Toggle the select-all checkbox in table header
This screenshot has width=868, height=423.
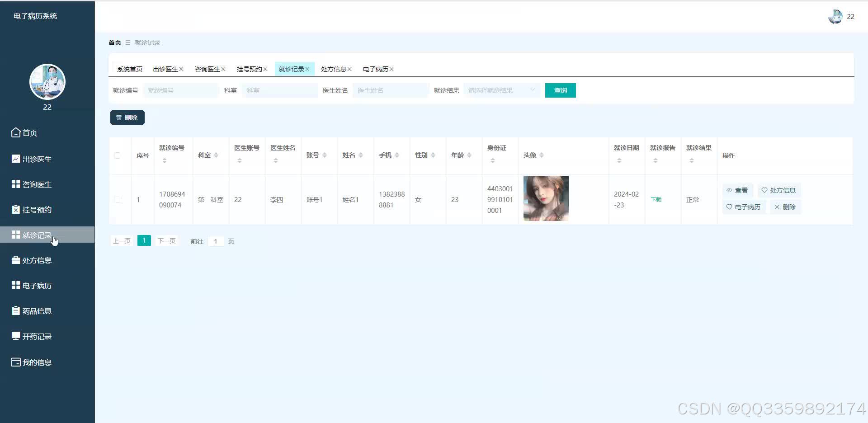point(117,155)
